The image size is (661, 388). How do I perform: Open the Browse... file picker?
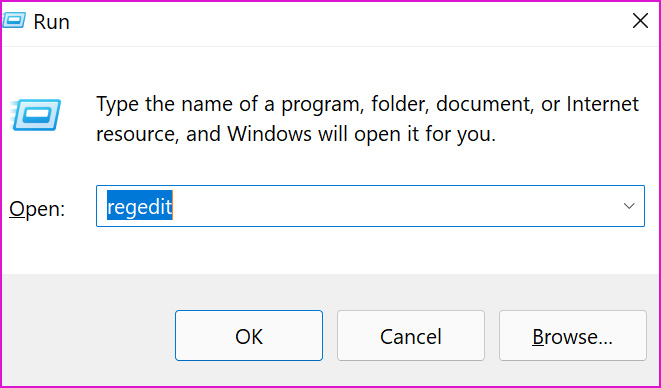(572, 336)
